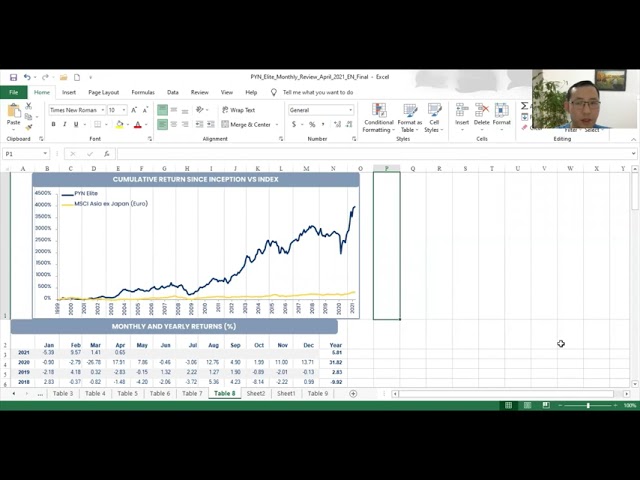This screenshot has width=640, height=480.
Task: Open the fill color dropdown arrow
Action: (x=128, y=124)
